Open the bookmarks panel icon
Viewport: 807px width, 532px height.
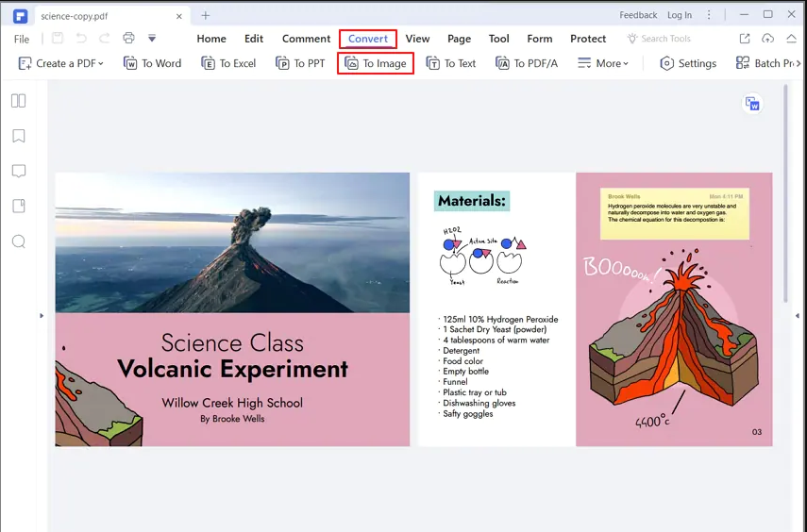click(x=19, y=136)
